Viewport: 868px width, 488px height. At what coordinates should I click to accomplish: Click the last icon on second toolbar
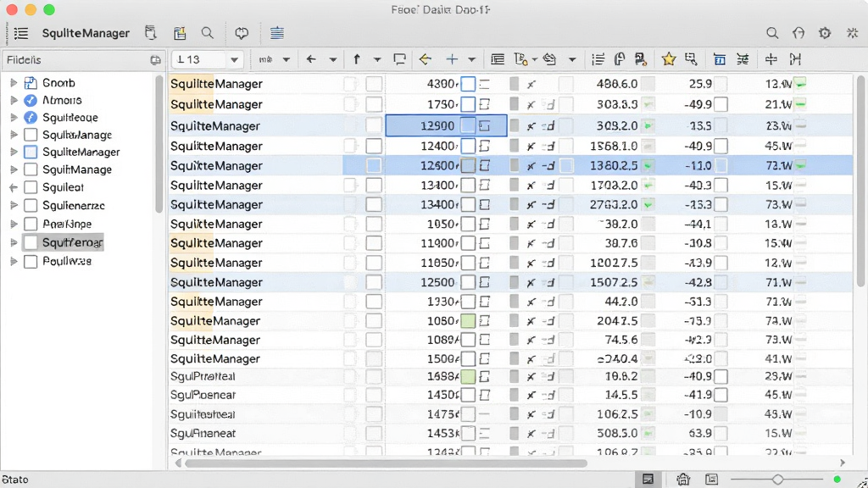pyautogui.click(x=795, y=59)
